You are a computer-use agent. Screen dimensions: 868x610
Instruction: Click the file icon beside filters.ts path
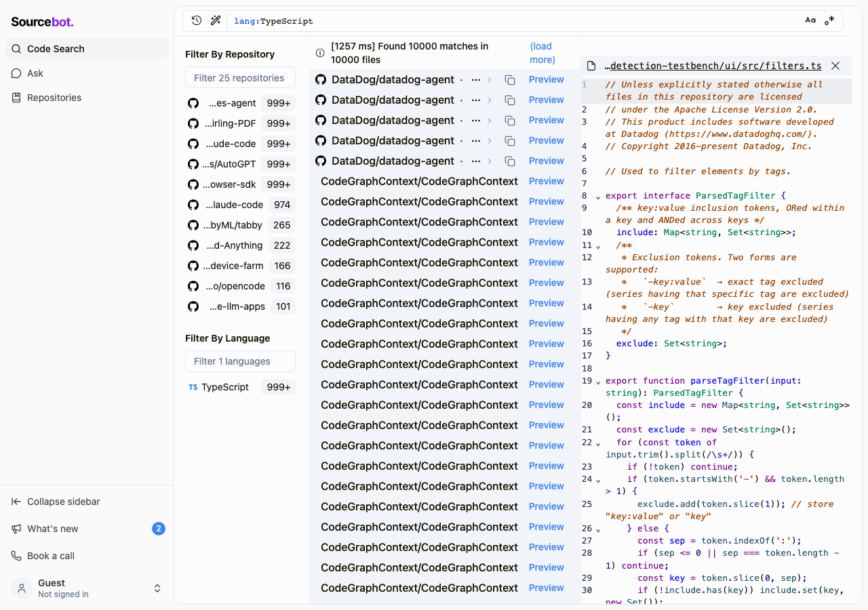[591, 66]
